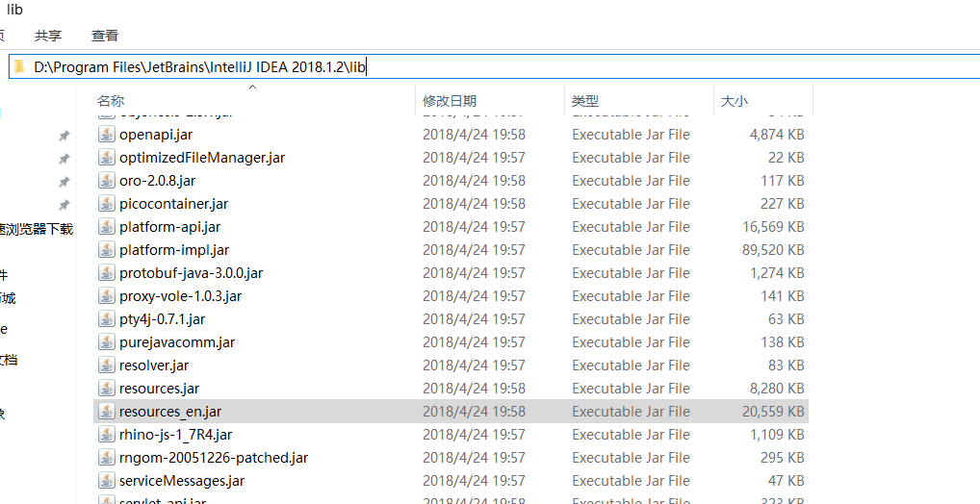Click the protobuf-java-3.0.0.jar file icon
This screenshot has height=504, width=980.
pos(107,273)
